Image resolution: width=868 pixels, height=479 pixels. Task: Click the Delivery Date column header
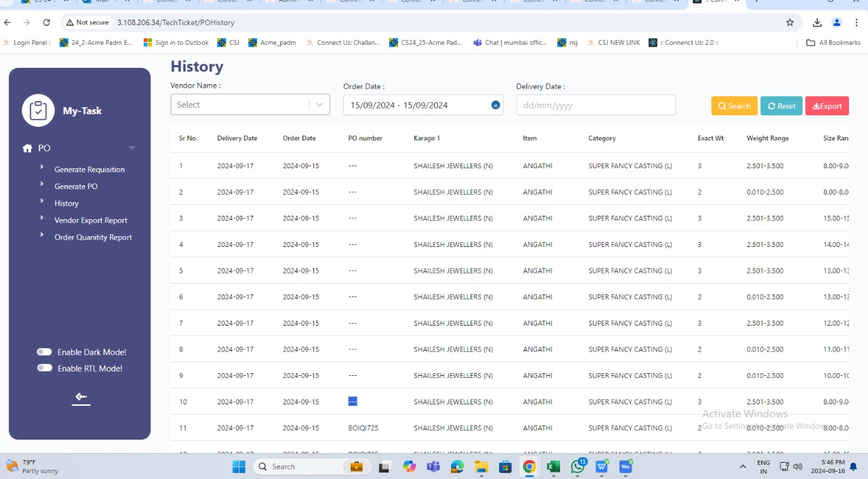pyautogui.click(x=237, y=138)
